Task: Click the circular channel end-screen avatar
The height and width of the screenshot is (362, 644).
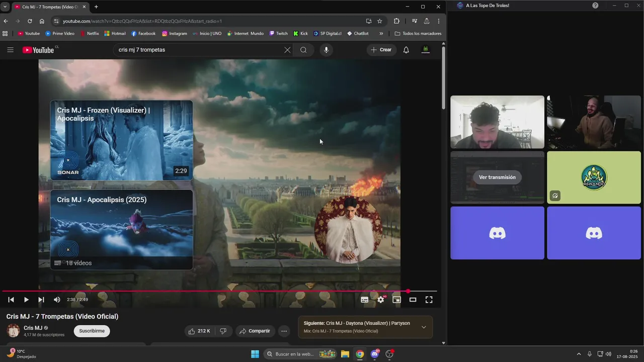Action: pyautogui.click(x=348, y=230)
